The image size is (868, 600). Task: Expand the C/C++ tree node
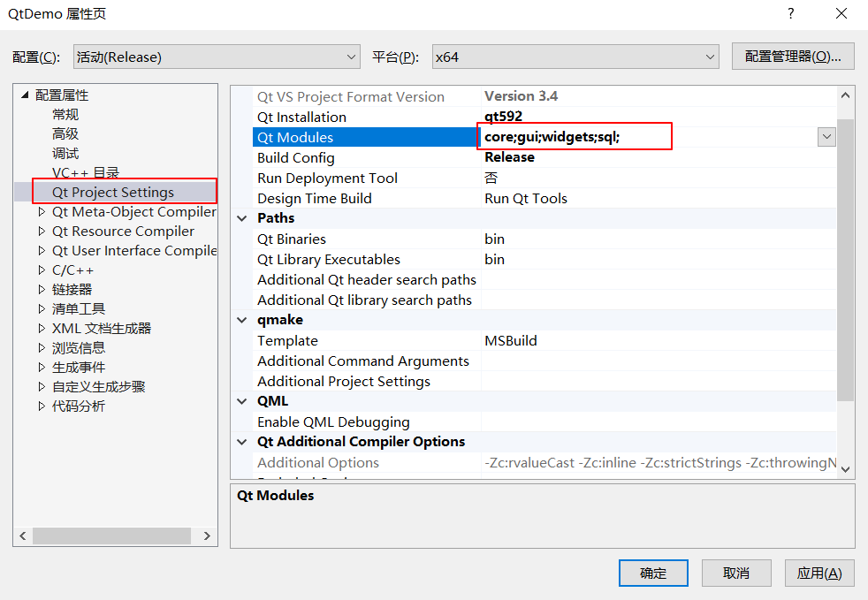(x=42, y=270)
